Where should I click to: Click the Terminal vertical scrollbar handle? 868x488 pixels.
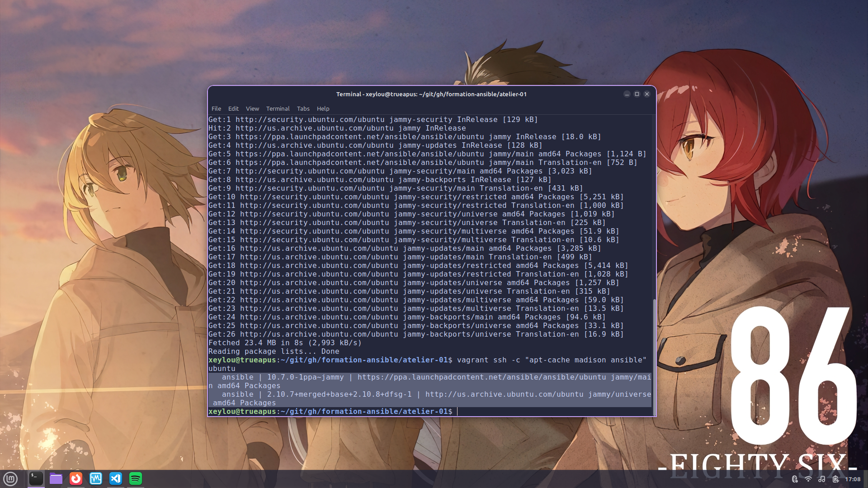(654, 357)
